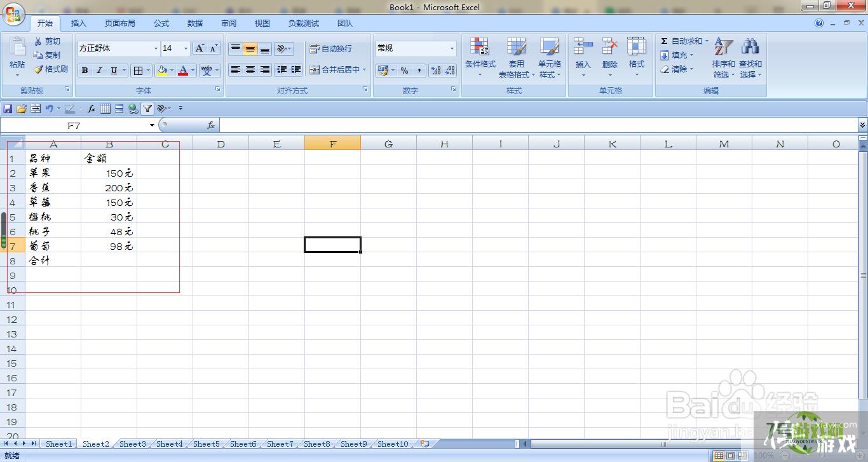Apply cell borders with the border icon
The image size is (868, 462).
(x=138, y=71)
